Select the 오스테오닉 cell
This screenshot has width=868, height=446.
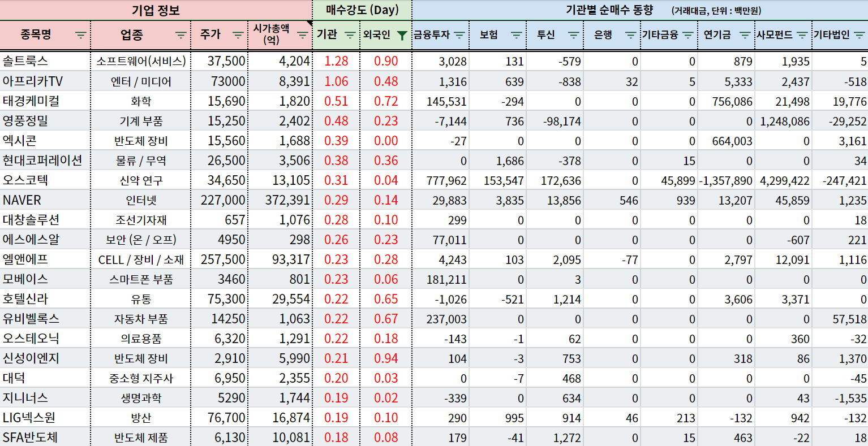[x=45, y=338]
